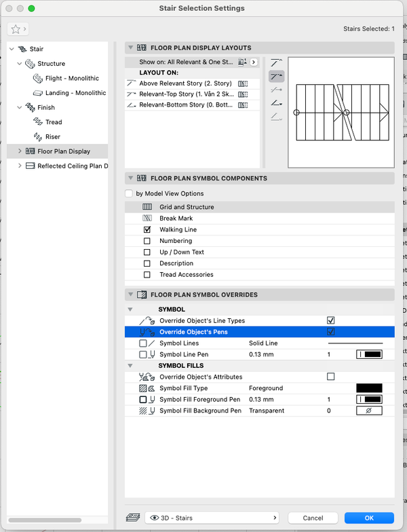Click the Symbol Fill Foreground Pen swatch
407x532 pixels.
pyautogui.click(x=369, y=399)
